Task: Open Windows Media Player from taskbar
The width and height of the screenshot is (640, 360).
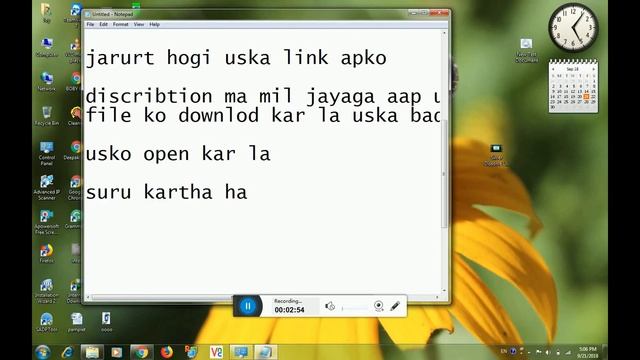Action: 117,352
